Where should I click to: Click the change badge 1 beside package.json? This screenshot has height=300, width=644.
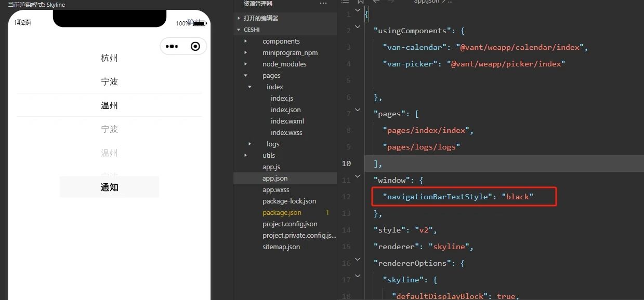pyautogui.click(x=327, y=212)
